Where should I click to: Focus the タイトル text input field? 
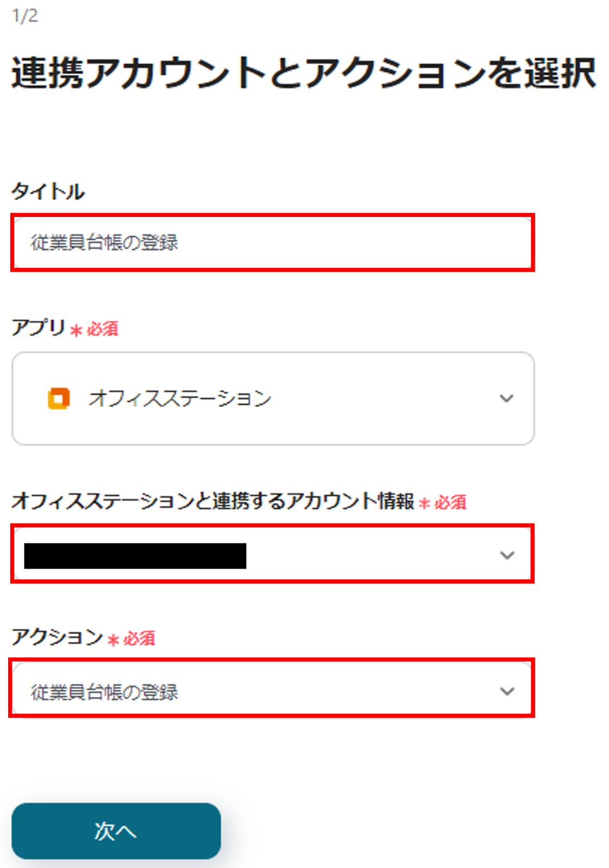(x=272, y=242)
